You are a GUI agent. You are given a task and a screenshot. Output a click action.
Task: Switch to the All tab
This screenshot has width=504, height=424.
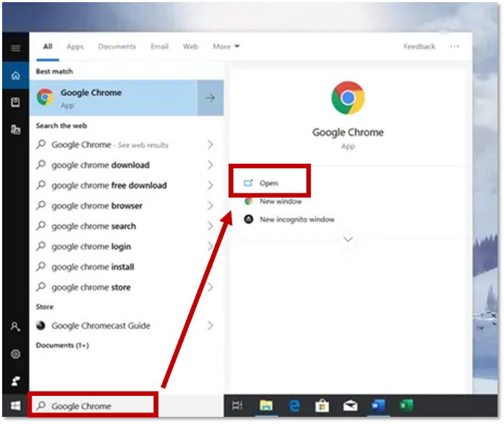(48, 47)
